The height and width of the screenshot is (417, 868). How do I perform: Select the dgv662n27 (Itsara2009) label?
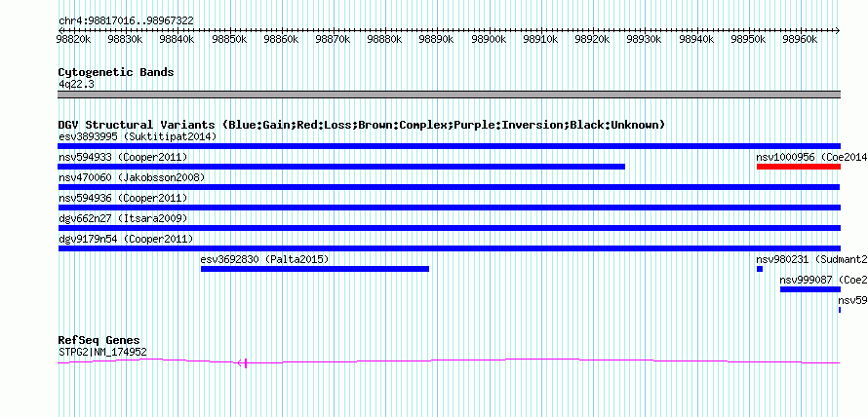tap(123, 218)
